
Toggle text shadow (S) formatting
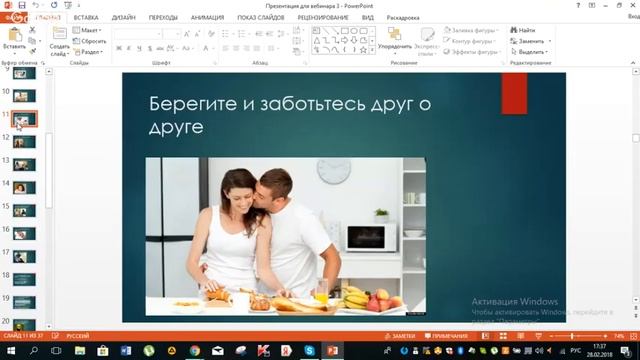click(x=150, y=48)
